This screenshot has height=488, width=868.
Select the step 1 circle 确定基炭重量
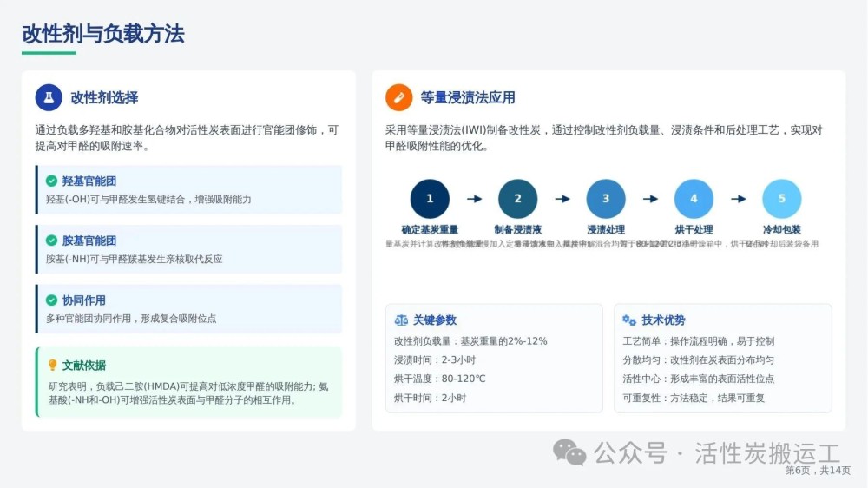(x=430, y=199)
